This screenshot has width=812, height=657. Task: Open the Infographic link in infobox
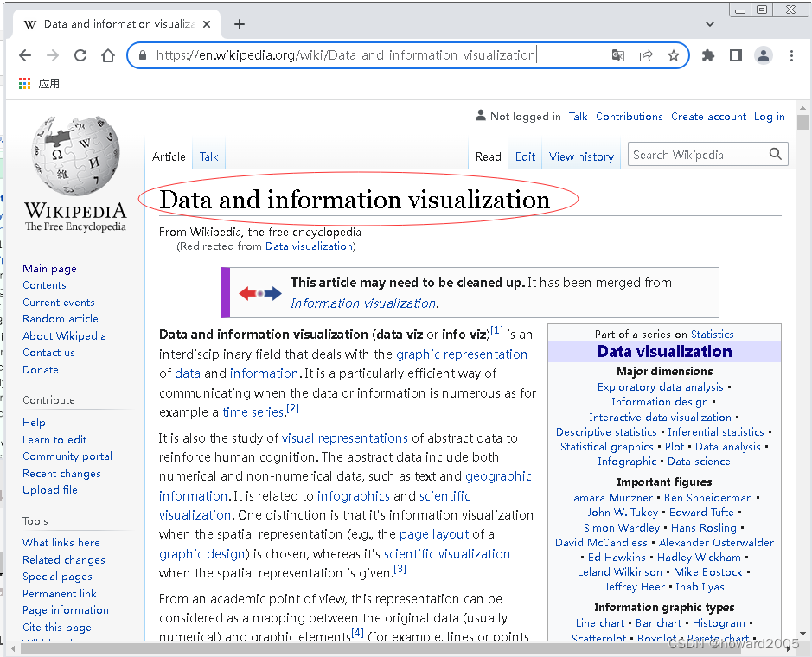pyautogui.click(x=627, y=462)
